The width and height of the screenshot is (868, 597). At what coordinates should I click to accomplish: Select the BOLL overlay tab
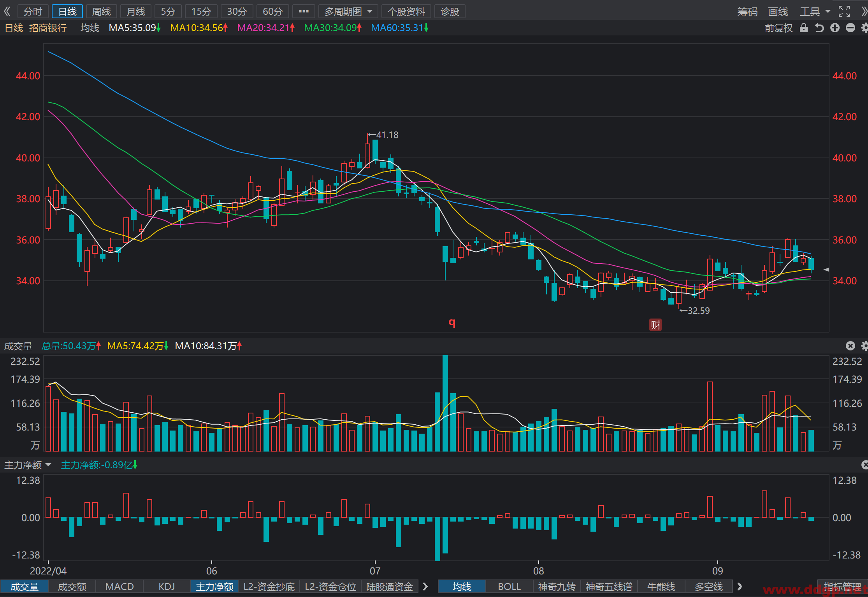509,586
